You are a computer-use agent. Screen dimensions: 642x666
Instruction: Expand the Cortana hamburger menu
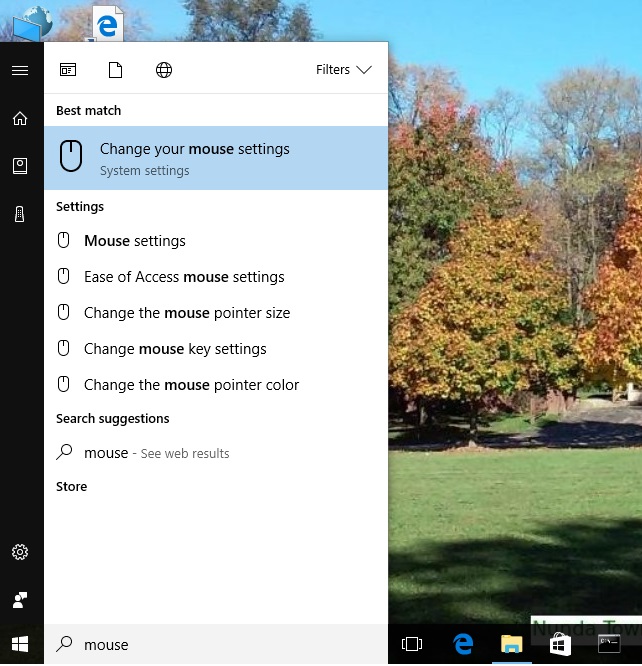19,70
